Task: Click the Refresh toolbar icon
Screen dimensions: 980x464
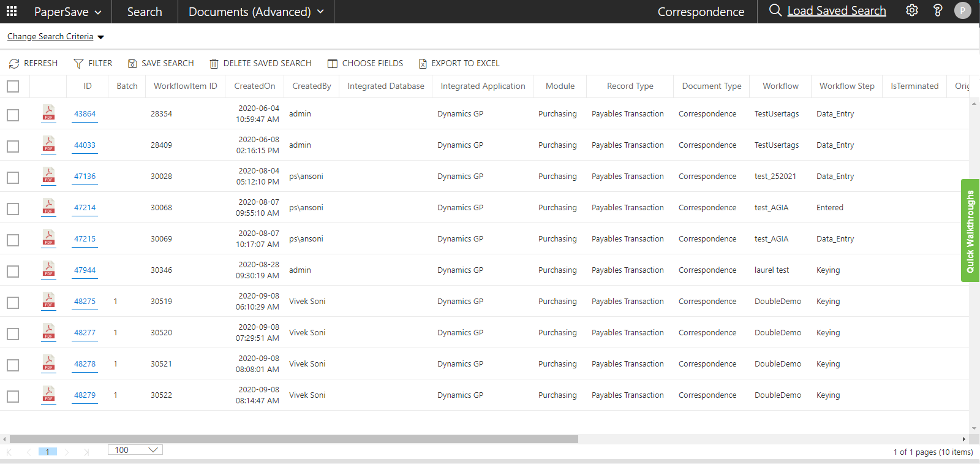Action: [x=14, y=64]
